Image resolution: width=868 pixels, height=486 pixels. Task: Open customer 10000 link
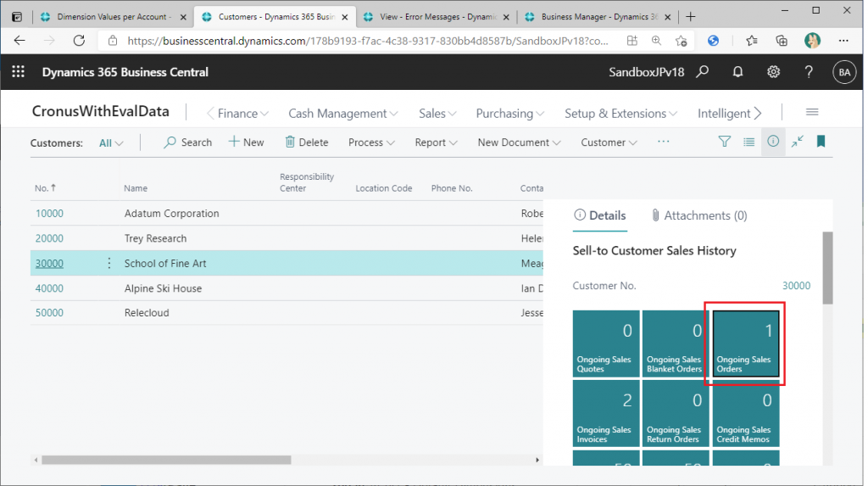tap(49, 214)
